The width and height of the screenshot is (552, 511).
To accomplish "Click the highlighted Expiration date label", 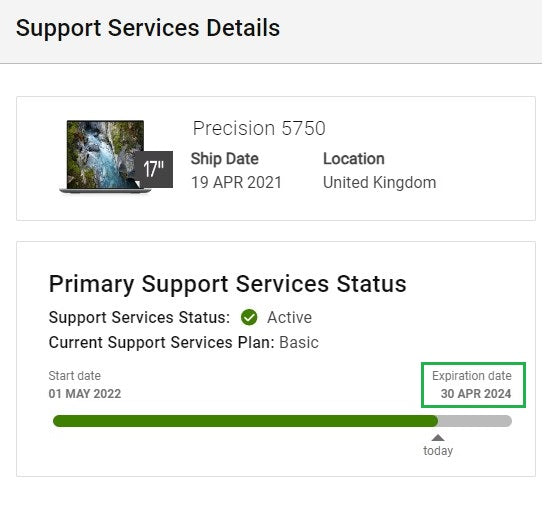I will pos(472,376).
